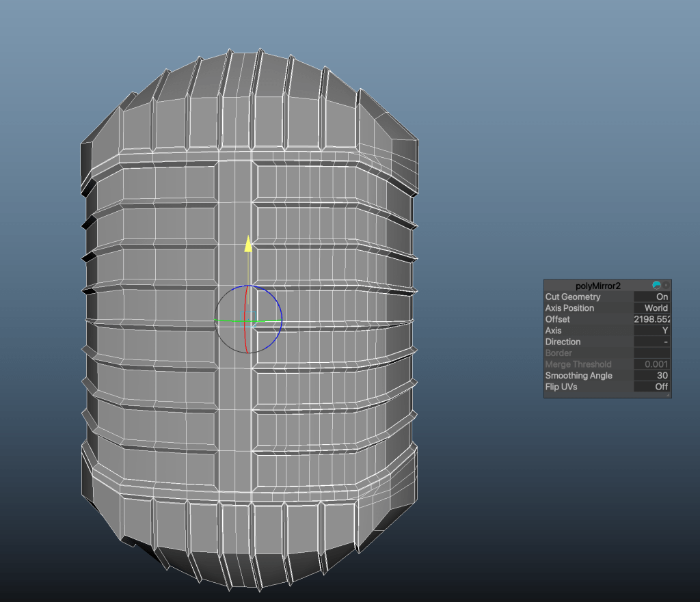This screenshot has width=700, height=602.
Task: Open the empty Border value dropdown
Action: click(x=652, y=353)
